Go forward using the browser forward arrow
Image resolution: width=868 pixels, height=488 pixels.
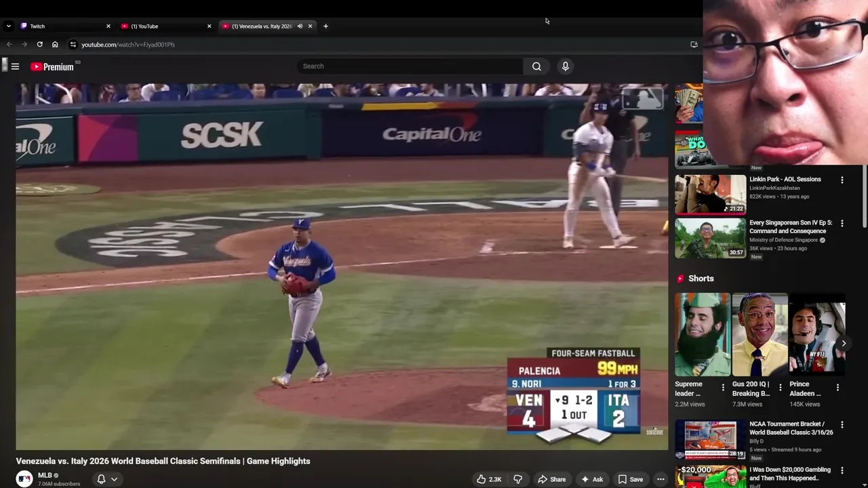tap(24, 45)
